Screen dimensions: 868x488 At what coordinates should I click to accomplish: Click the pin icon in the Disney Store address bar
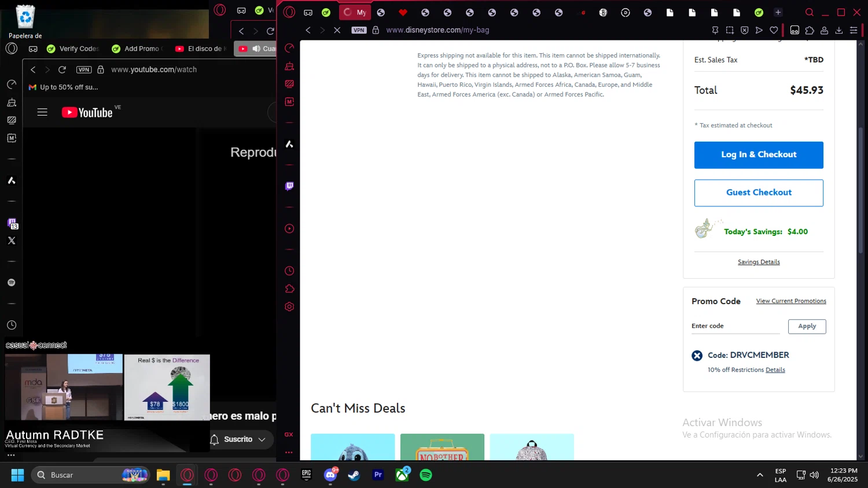click(715, 30)
